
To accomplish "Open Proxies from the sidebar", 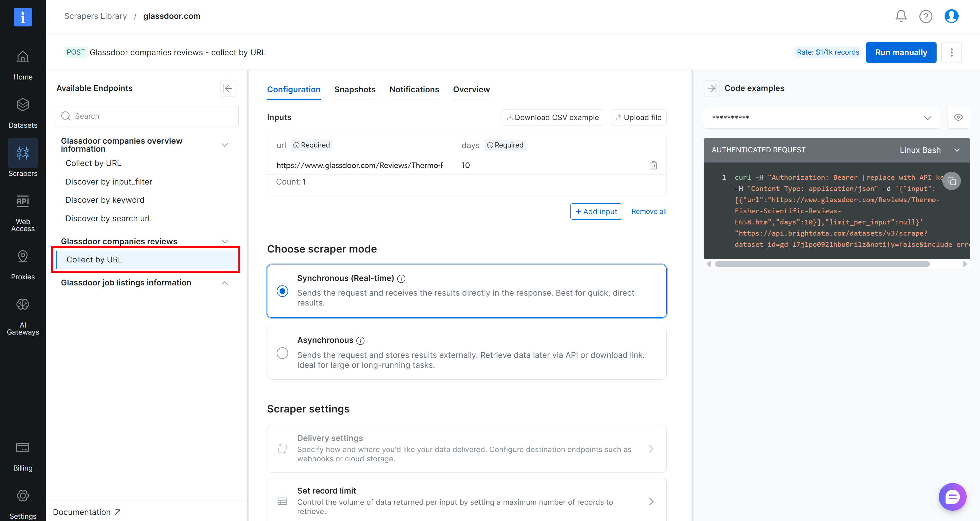I will [x=23, y=265].
